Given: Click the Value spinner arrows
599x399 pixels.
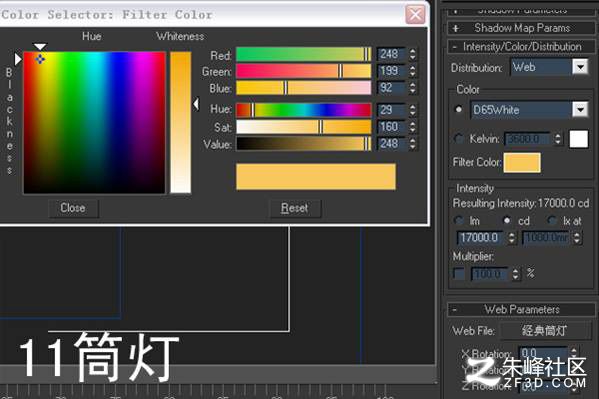Looking at the screenshot, I should (412, 144).
